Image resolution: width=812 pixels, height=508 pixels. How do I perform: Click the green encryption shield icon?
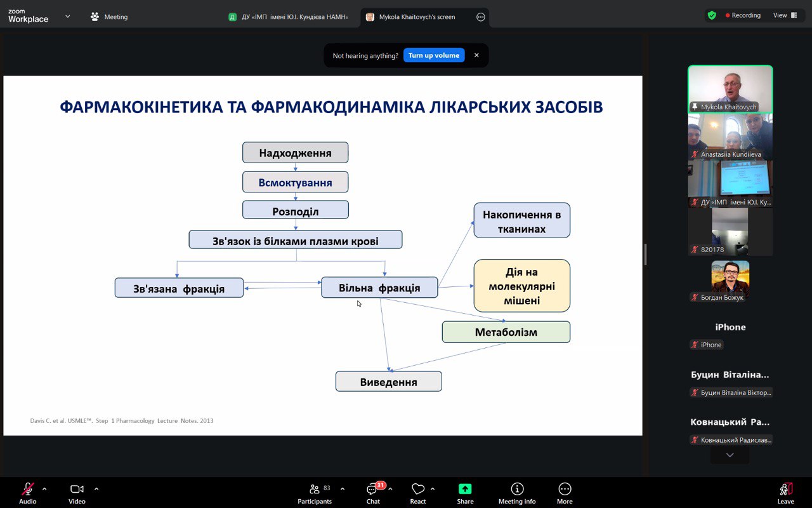[712, 15]
